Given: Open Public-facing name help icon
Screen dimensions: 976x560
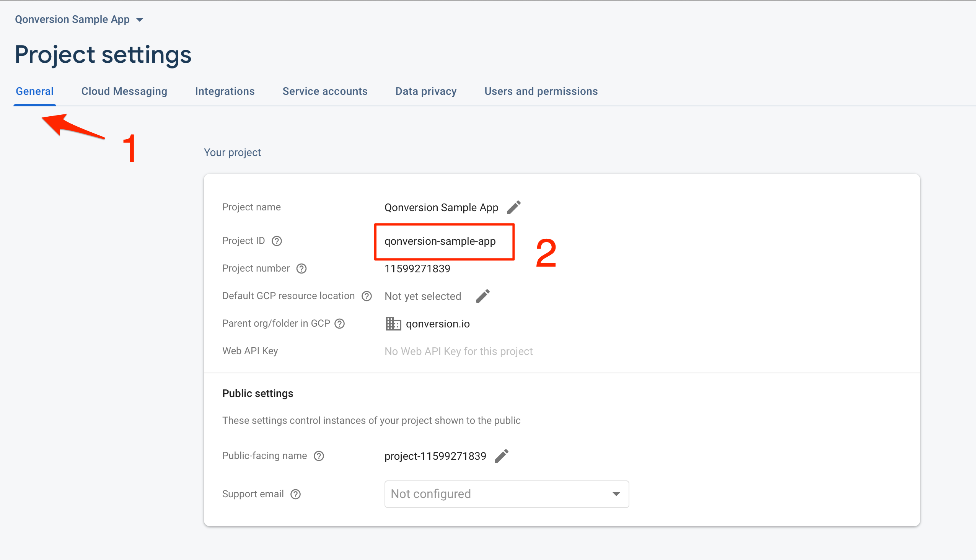Looking at the screenshot, I should (319, 456).
